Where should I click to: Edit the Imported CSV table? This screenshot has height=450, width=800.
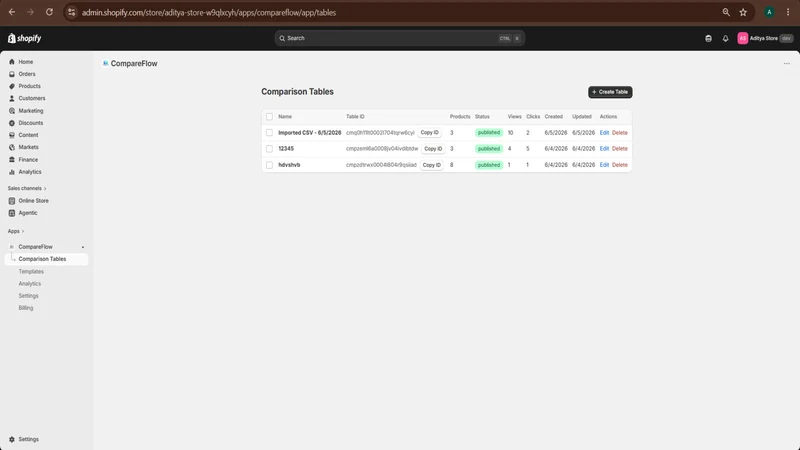(604, 133)
